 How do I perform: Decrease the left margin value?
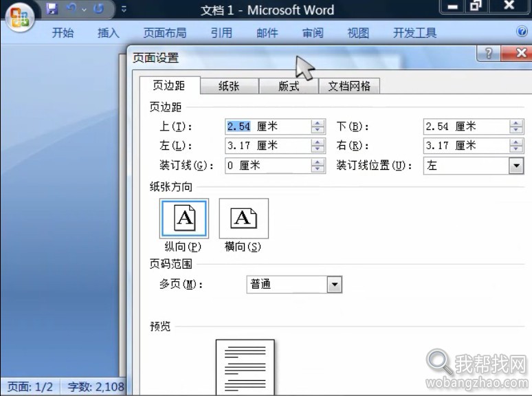[318, 150]
